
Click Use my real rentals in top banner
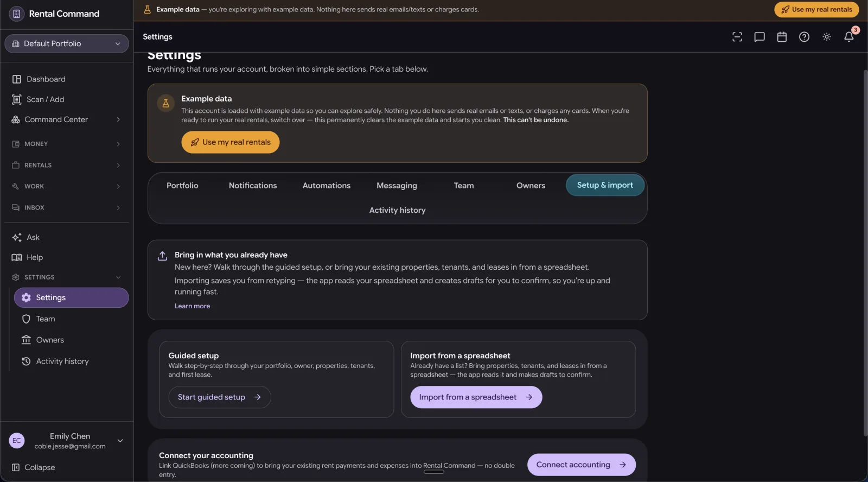[816, 10]
